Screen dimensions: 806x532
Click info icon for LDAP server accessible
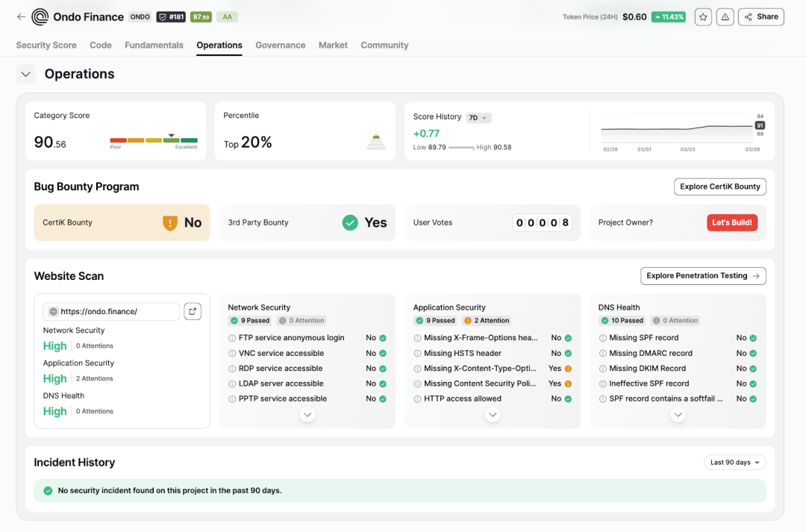coord(232,384)
